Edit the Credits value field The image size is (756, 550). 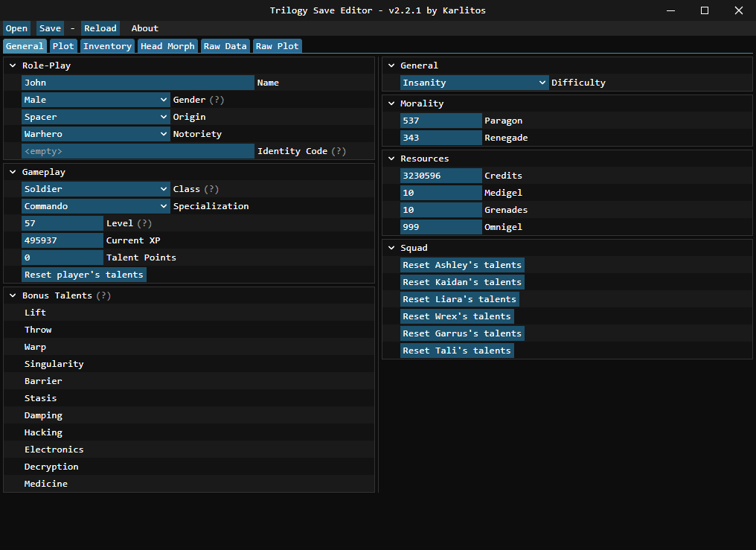[x=441, y=176]
